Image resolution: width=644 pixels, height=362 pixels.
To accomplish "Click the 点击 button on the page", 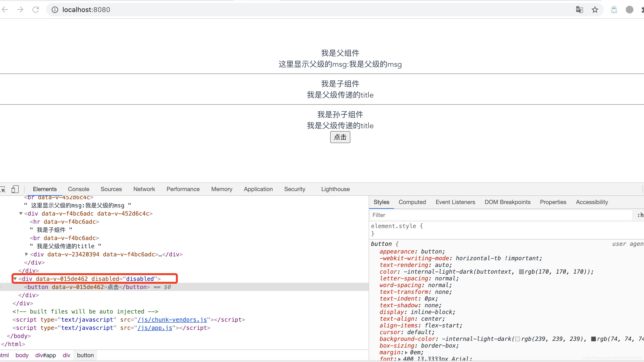I will [x=340, y=137].
